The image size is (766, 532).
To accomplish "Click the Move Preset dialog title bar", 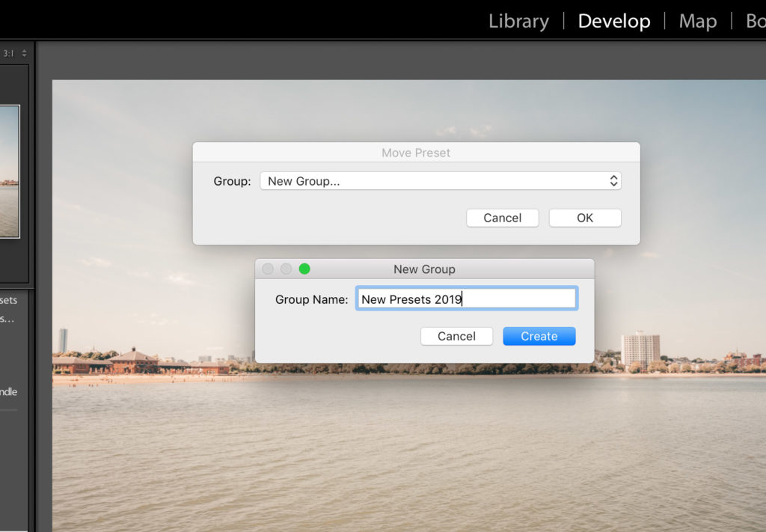I will pyautogui.click(x=416, y=153).
